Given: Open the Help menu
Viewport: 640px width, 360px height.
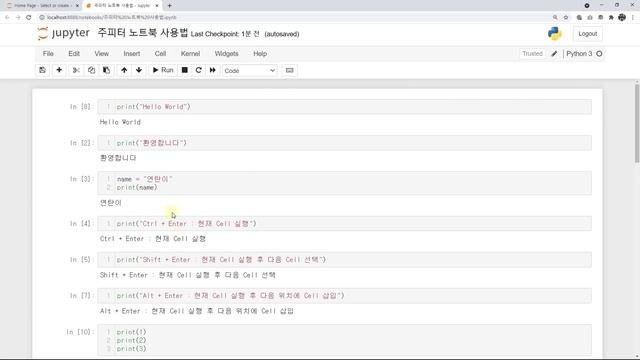Looking at the screenshot, I should (x=260, y=53).
